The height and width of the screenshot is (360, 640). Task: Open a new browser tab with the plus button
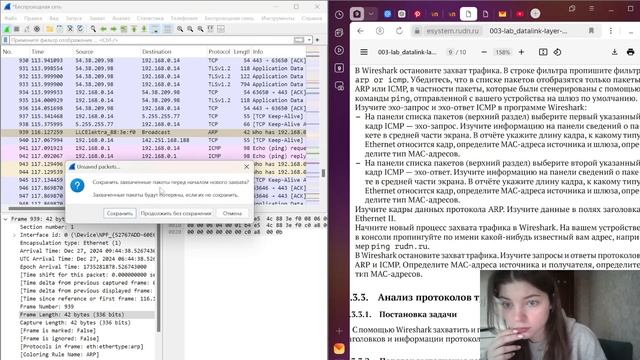tap(535, 13)
